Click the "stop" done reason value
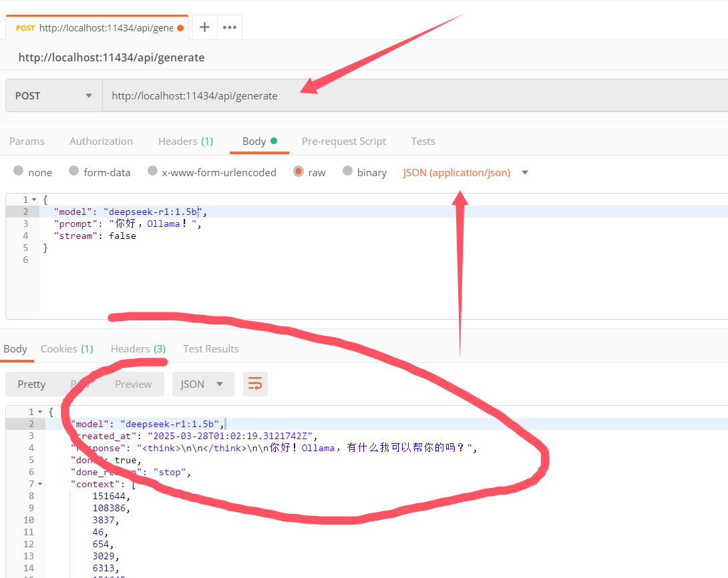Screen dimensions: 728x578 (x=170, y=473)
